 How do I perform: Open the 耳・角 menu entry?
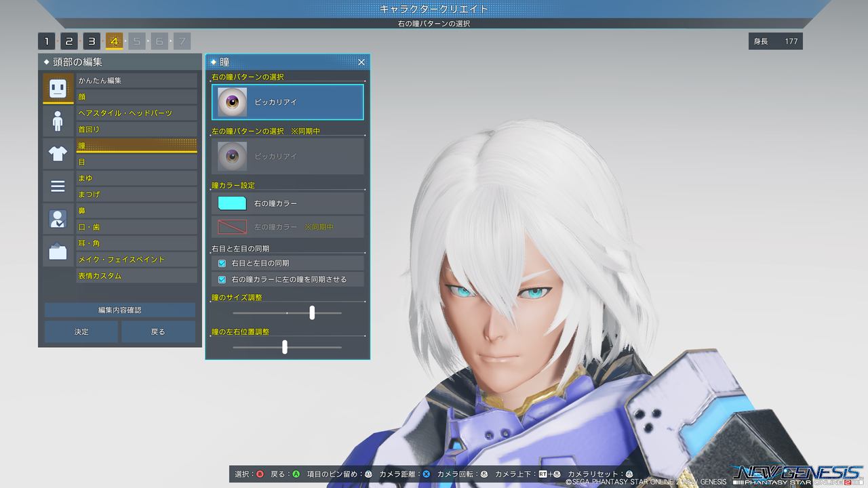(136, 243)
